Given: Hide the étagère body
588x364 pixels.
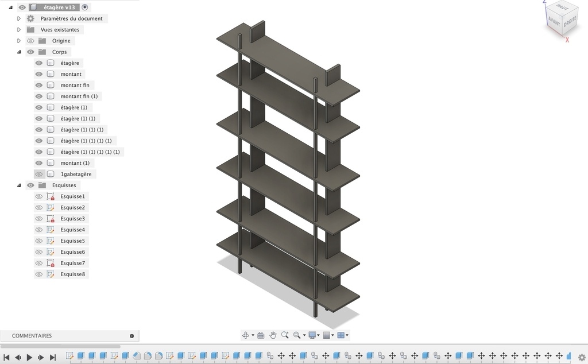Looking at the screenshot, I should [39, 63].
